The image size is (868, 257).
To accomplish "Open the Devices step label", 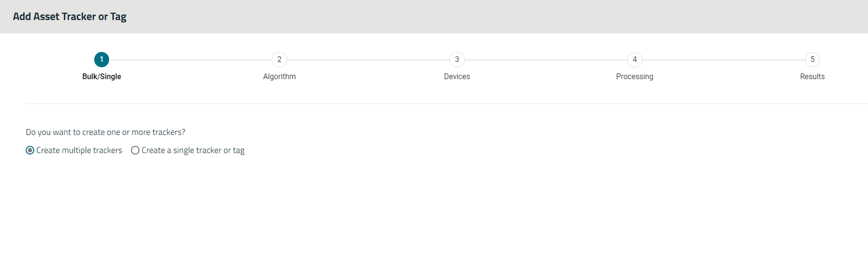I will point(457,76).
